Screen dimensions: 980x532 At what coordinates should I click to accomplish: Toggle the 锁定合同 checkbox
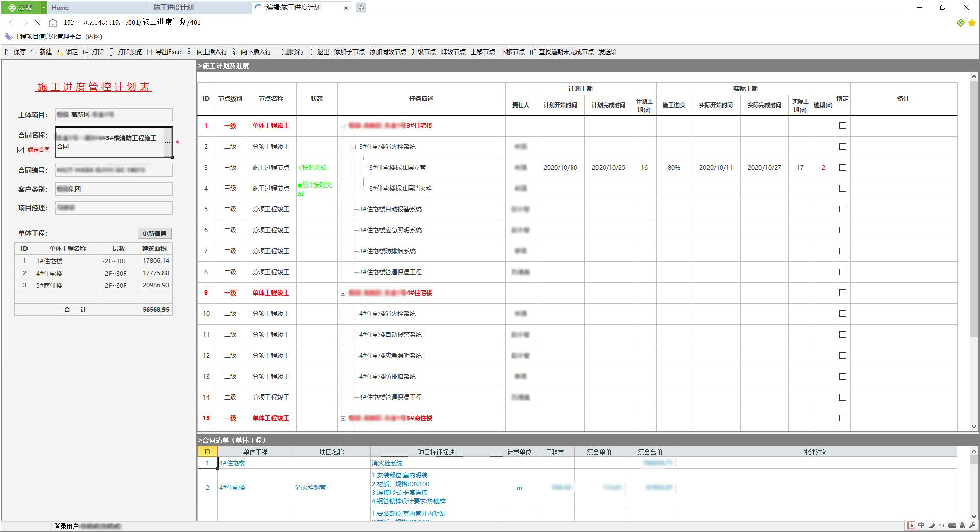[x=21, y=150]
